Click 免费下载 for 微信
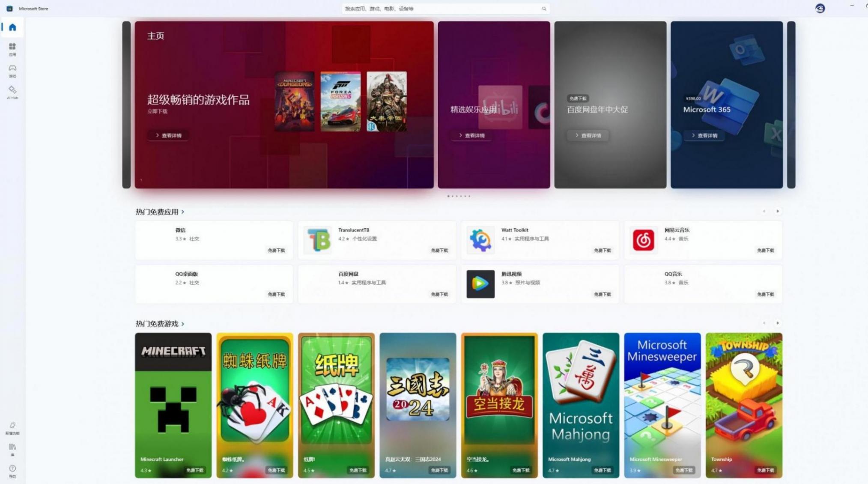 click(x=276, y=251)
